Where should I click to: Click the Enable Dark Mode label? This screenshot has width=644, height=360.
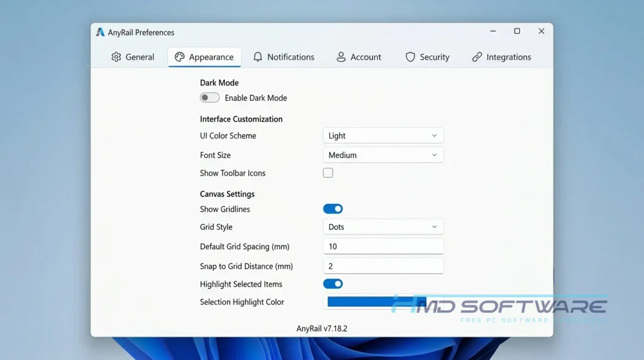pos(256,98)
